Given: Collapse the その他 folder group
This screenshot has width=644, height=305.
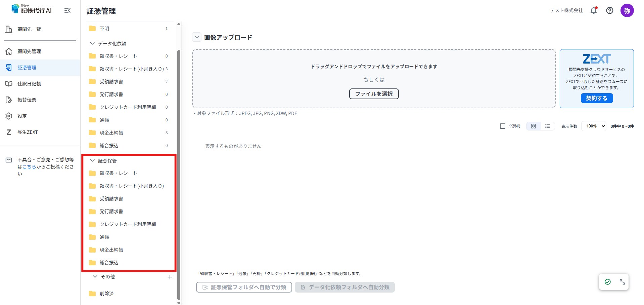Looking at the screenshot, I should (x=95, y=276).
